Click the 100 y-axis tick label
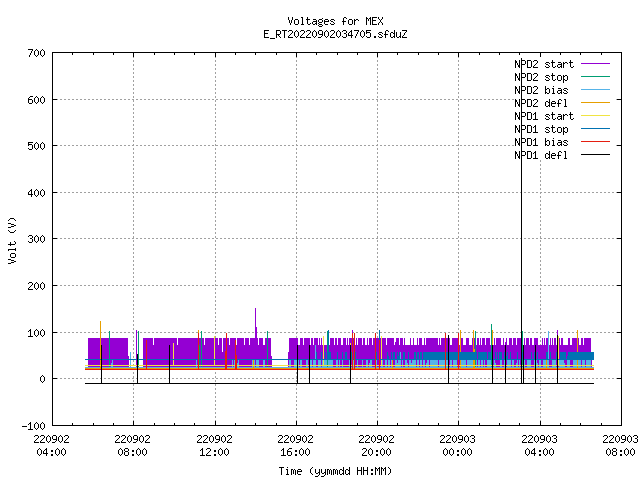 37,333
